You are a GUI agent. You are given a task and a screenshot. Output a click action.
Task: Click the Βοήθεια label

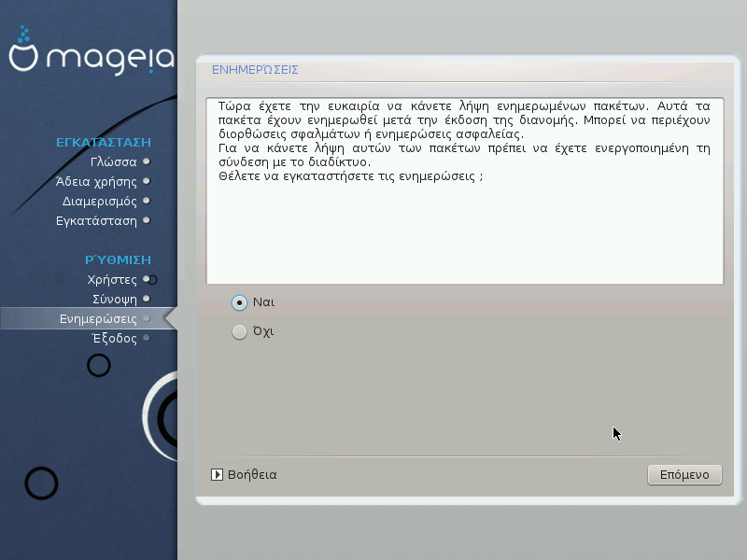pyautogui.click(x=252, y=475)
